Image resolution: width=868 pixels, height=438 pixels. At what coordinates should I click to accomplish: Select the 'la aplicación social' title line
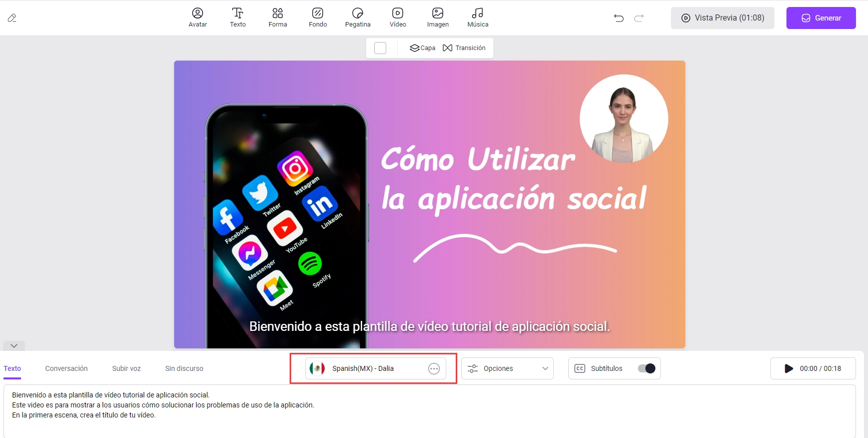[x=514, y=199]
